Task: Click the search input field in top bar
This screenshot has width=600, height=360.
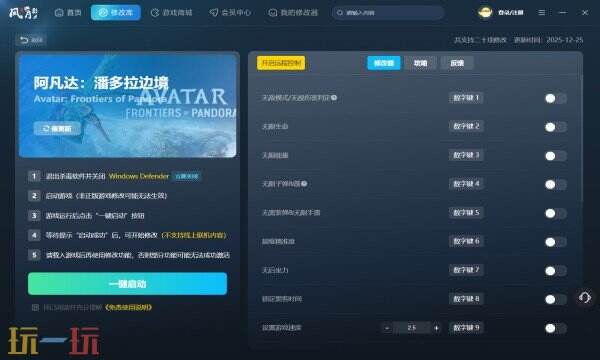Action: pyautogui.click(x=388, y=13)
